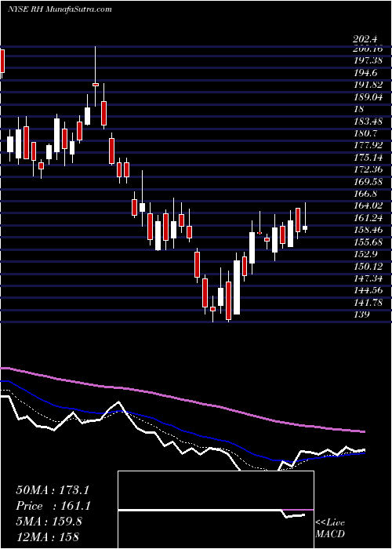Click the NYSE RH chart title
This screenshot has width=392, height=549.
(59, 9)
